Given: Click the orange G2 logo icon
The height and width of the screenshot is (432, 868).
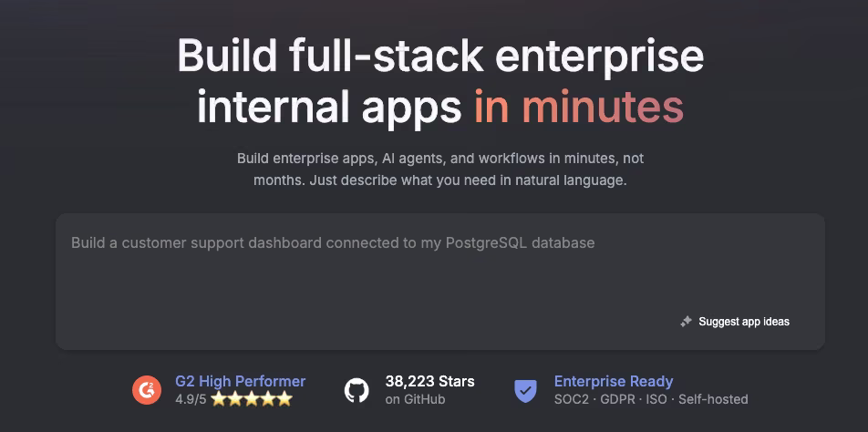Looking at the screenshot, I should pos(147,390).
